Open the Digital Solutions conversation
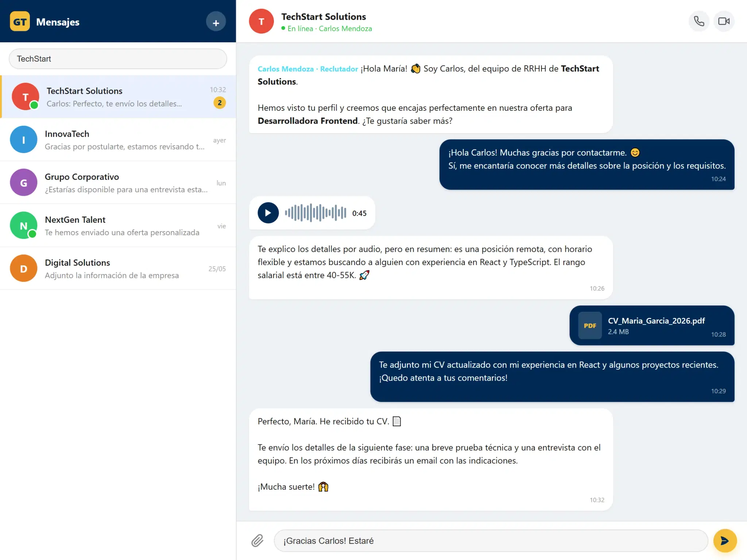747x560 pixels. [x=118, y=268]
